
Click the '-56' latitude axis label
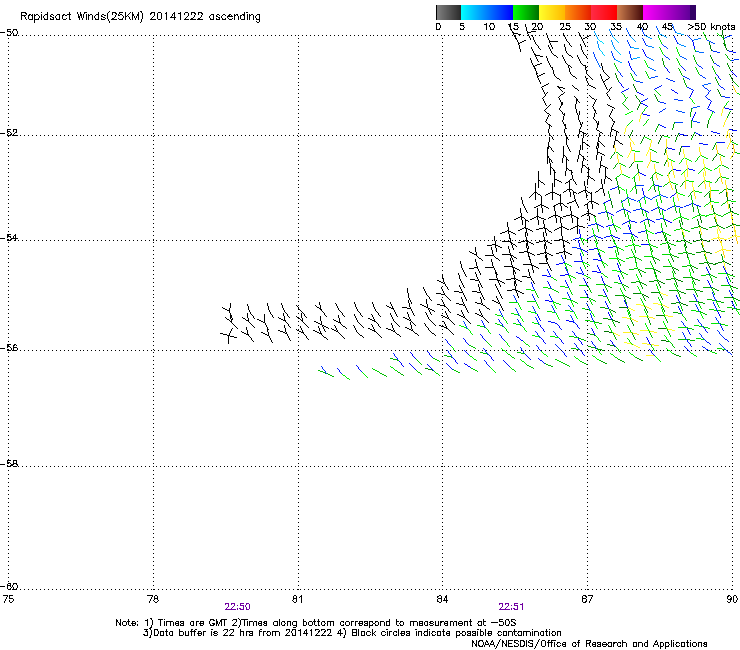(9, 348)
